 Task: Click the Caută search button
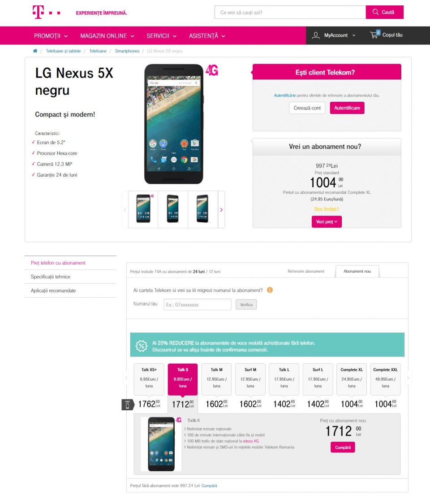(384, 12)
